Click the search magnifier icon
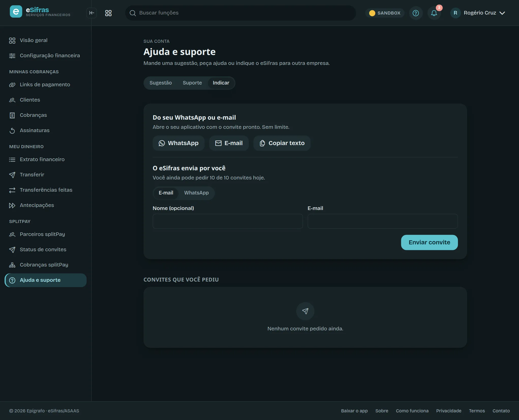Image resolution: width=519 pixels, height=420 pixels. [133, 13]
